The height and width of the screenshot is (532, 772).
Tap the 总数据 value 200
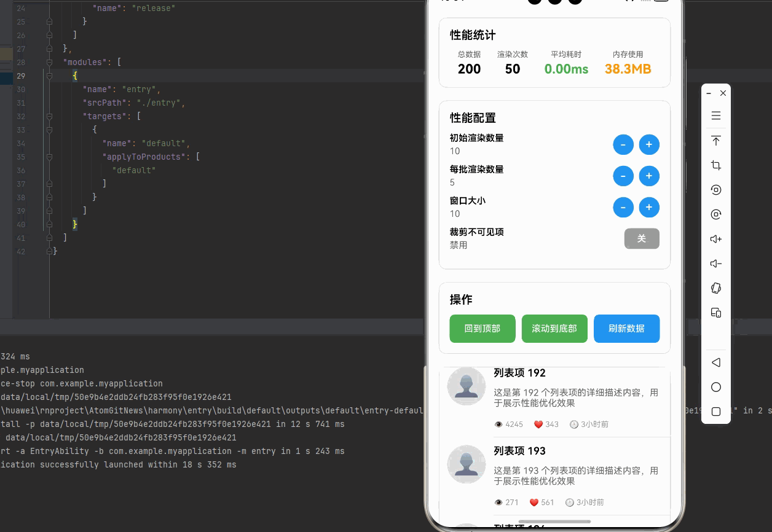pos(470,69)
